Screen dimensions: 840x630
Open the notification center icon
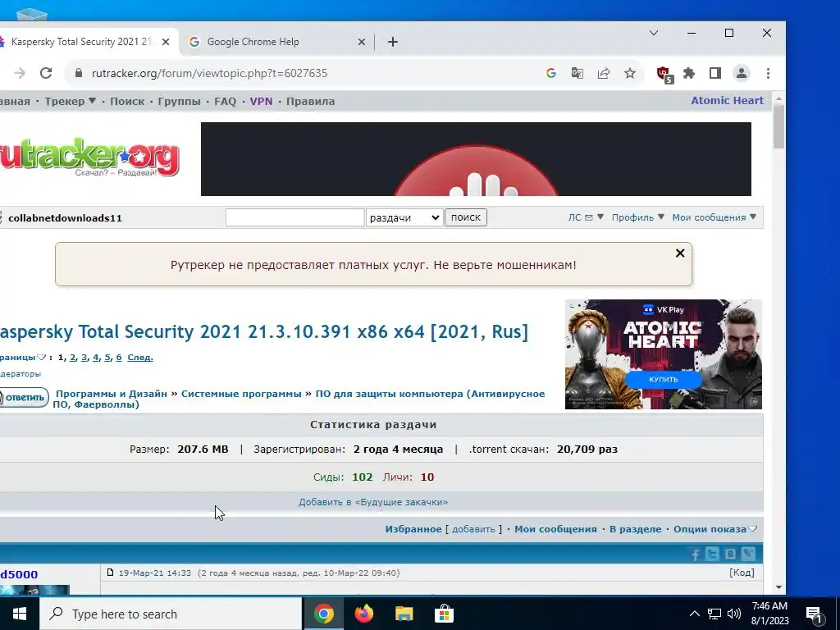(x=815, y=615)
